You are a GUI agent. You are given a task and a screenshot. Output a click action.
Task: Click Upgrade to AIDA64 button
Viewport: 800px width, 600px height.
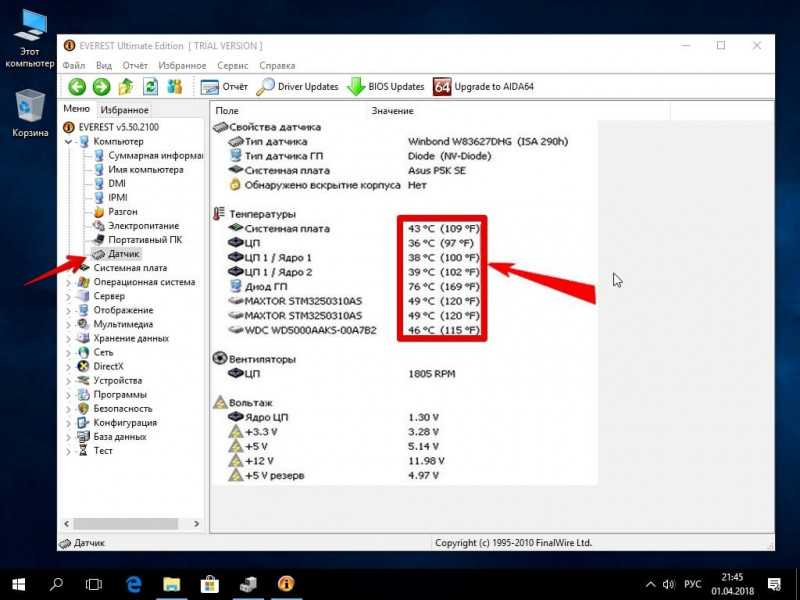coord(483,87)
